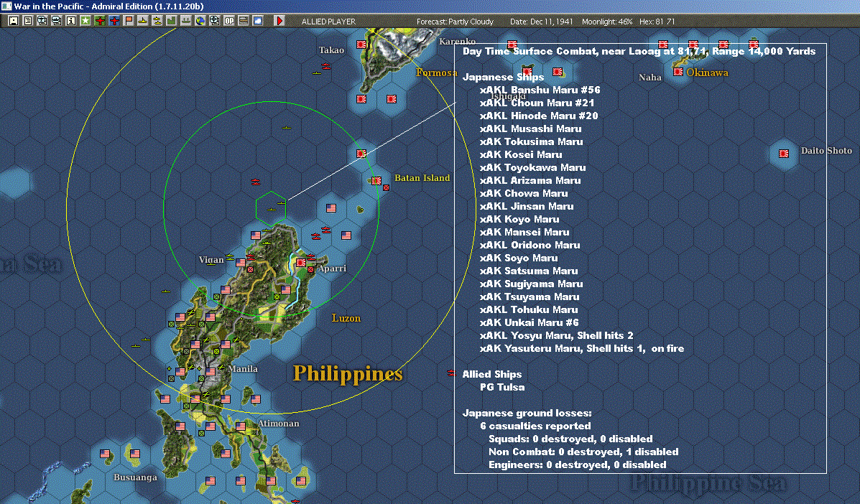Select the red ship icon northwest of selected hex
Screen dimensions: 860x504
(x=255, y=182)
